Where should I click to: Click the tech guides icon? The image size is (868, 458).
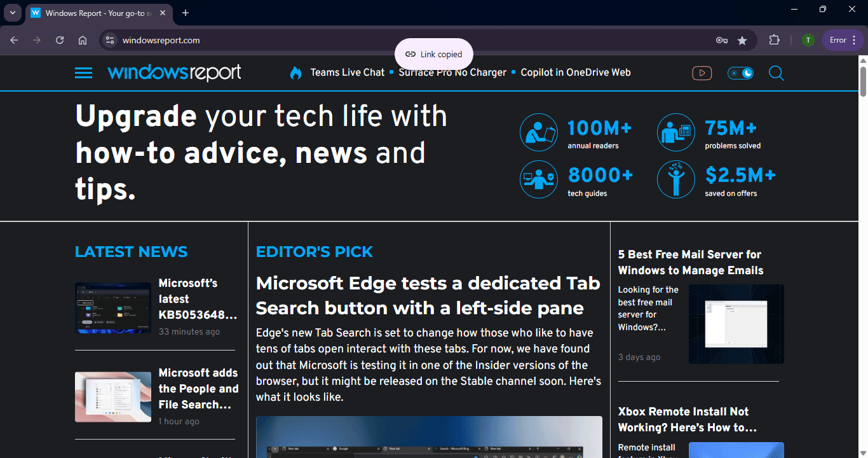tap(539, 179)
